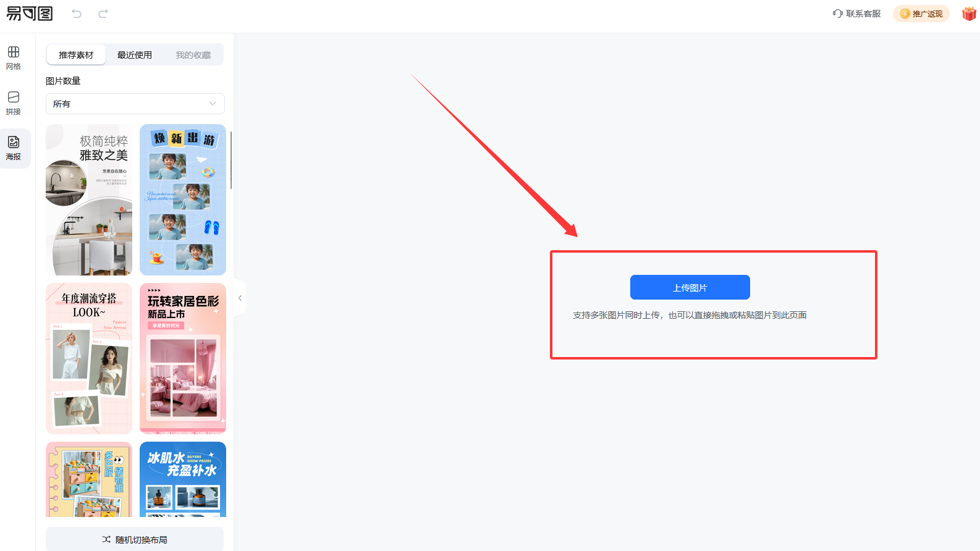Switch to the 我的收藏 tab

point(193,55)
